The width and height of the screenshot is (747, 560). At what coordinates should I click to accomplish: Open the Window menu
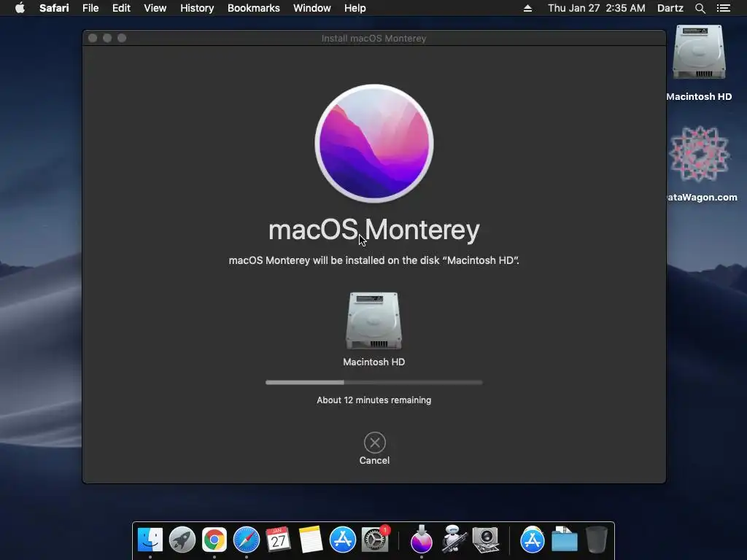pyautogui.click(x=312, y=8)
